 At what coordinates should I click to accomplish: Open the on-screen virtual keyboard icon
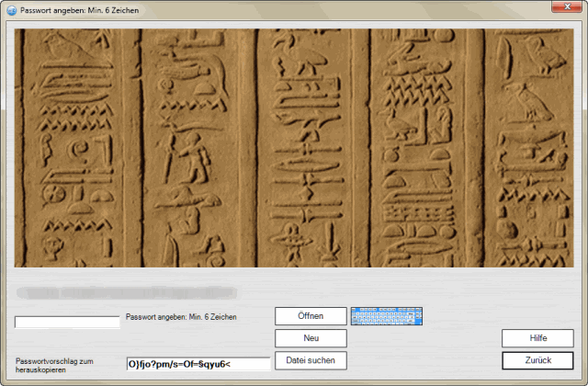[x=387, y=316]
